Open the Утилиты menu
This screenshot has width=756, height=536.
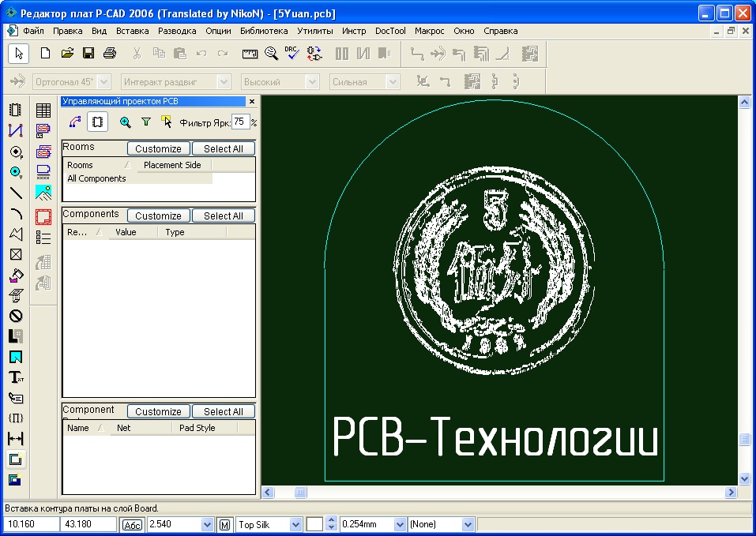point(315,31)
